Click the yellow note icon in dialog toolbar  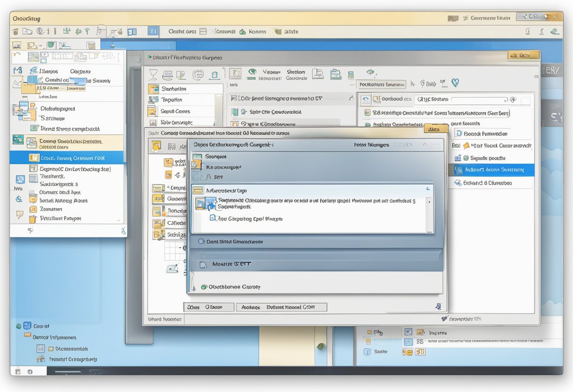coord(156,147)
